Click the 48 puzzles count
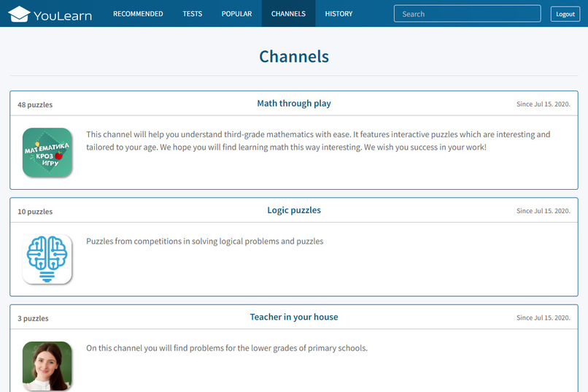588x392 pixels. (x=35, y=104)
